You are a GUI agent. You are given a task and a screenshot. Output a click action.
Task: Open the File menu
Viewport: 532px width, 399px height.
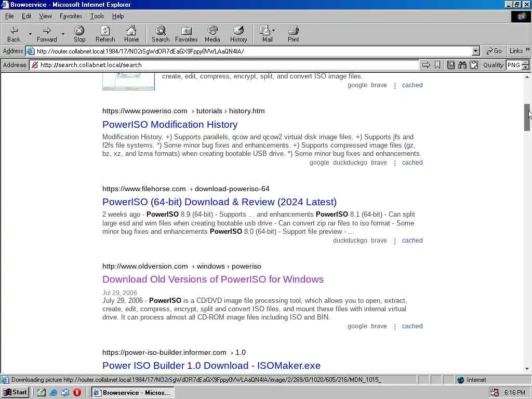9,16
